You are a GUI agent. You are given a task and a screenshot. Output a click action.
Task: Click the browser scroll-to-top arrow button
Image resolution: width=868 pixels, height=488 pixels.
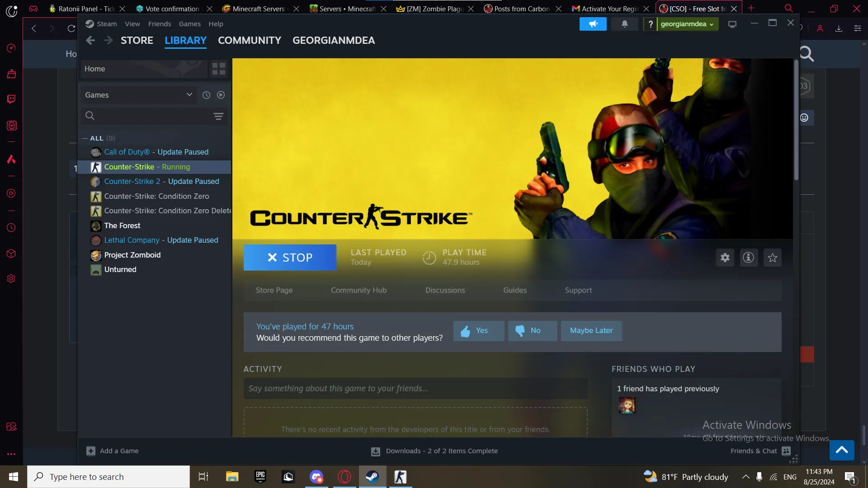[842, 450]
